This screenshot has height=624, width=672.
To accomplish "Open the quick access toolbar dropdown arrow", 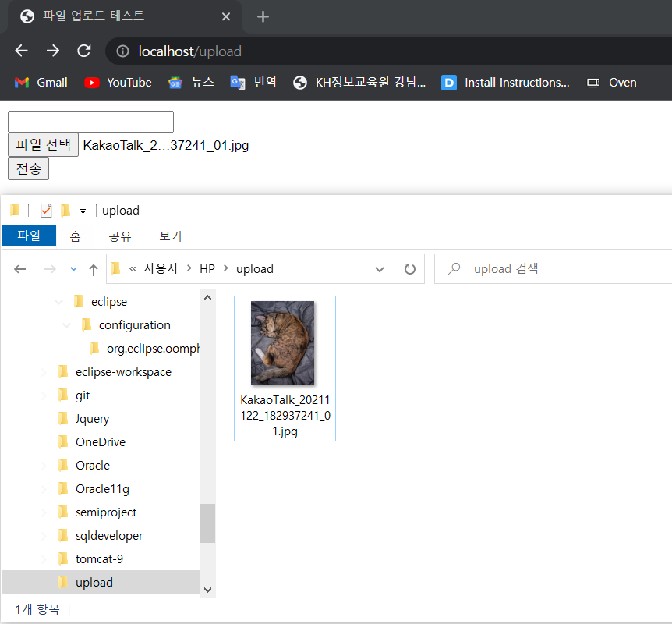I will [83, 211].
